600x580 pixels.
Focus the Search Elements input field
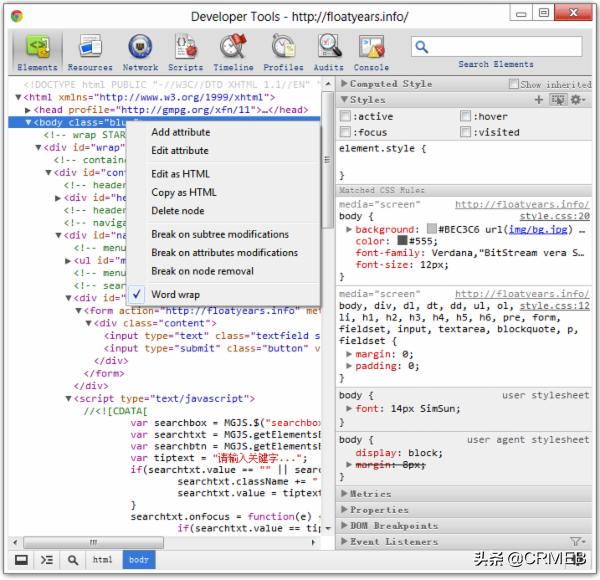[x=497, y=47]
